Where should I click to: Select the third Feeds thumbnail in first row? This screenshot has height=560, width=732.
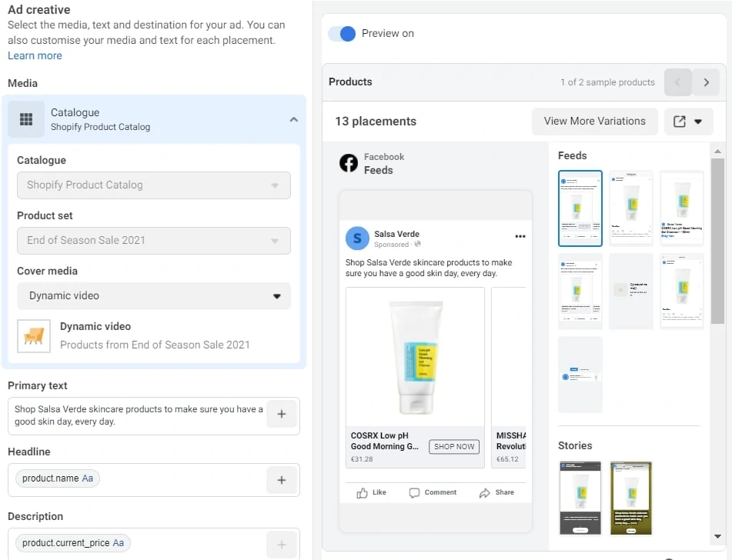[681, 208]
